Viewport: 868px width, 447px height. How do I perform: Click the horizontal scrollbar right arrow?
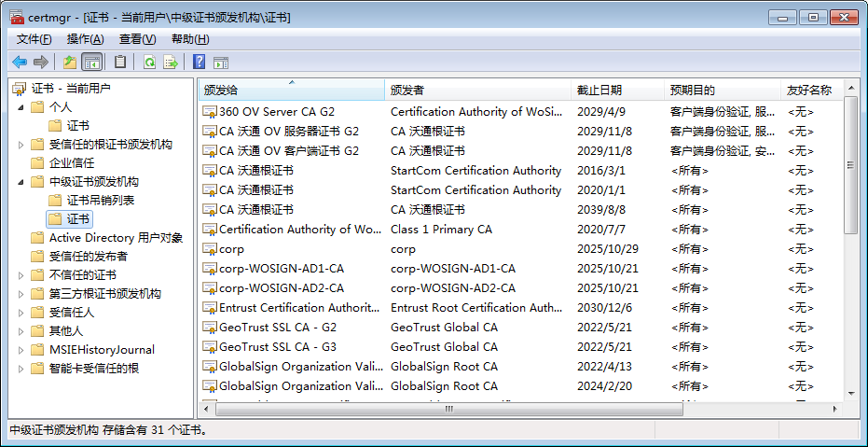tap(834, 409)
